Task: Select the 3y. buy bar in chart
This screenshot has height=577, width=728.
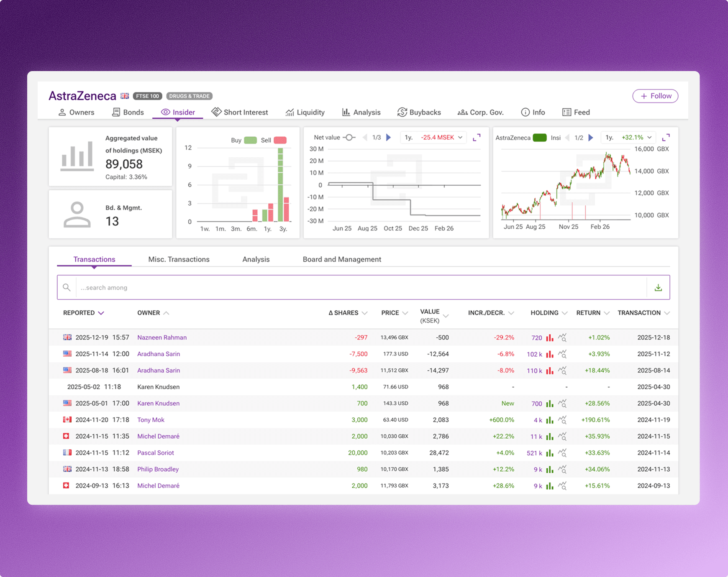Action: [x=280, y=185]
